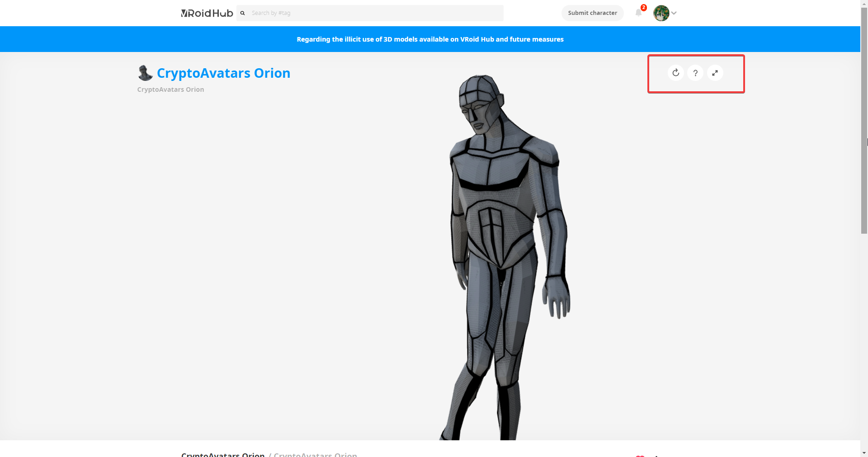The image size is (868, 457).
Task: Click the VRoid Hub logo
Action: [x=207, y=13]
